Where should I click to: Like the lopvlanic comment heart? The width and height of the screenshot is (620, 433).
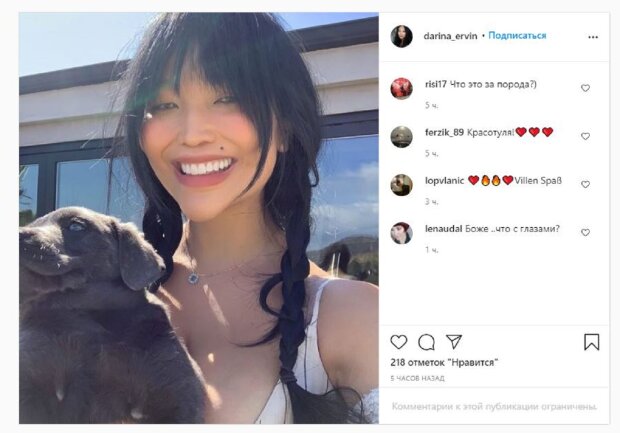point(585,184)
